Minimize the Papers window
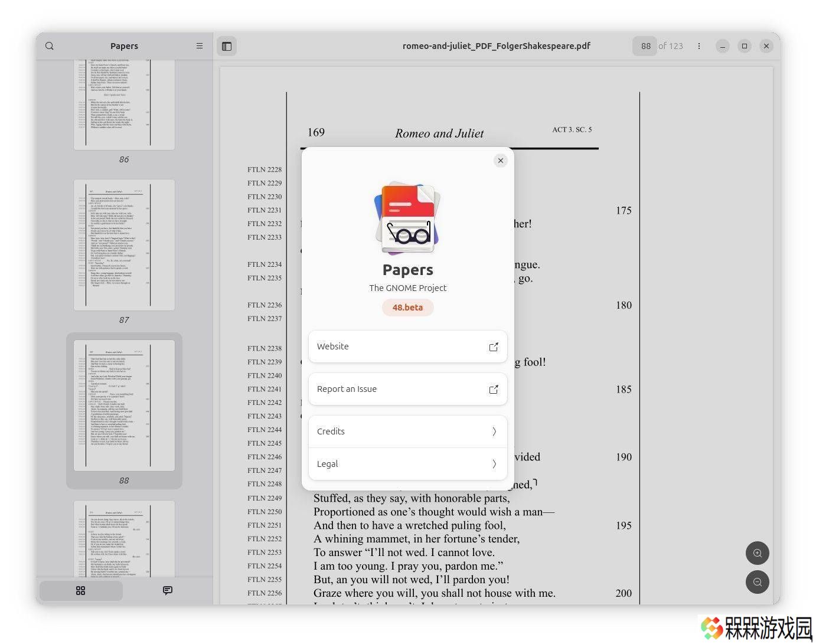This screenshot has width=816, height=644. (x=723, y=46)
